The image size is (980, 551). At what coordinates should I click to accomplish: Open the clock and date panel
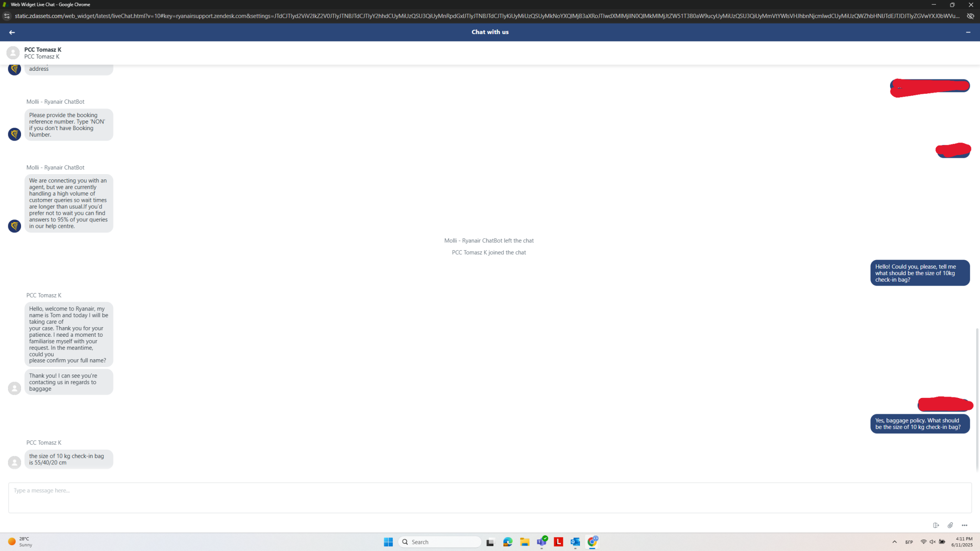pyautogui.click(x=962, y=542)
